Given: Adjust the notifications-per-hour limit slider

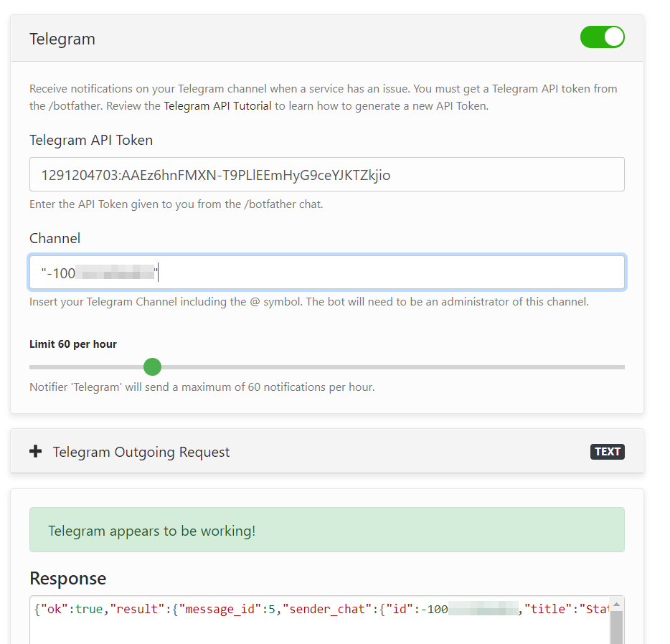Looking at the screenshot, I should [152, 366].
